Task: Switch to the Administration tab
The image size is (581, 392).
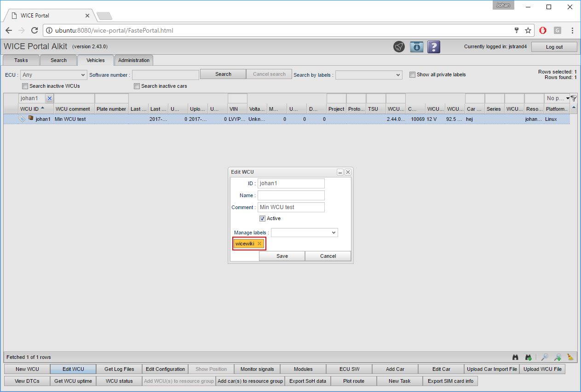Action: 133,60
